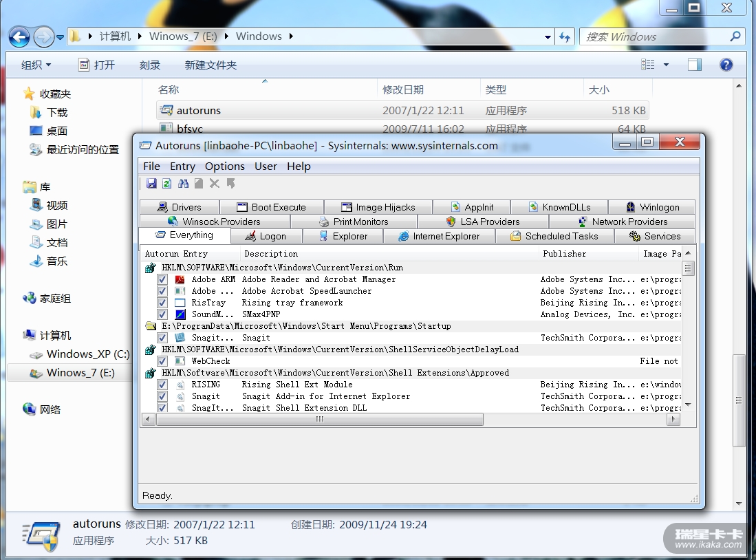756x560 pixels.
Task: Uncheck the SnagIt Shell Extension DLL checkbox
Action: click(162, 407)
